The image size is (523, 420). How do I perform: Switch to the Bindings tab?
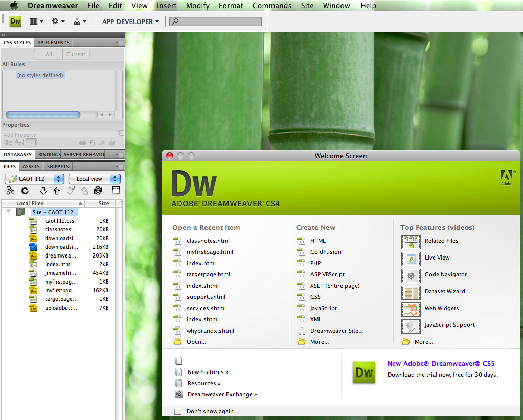(49, 154)
